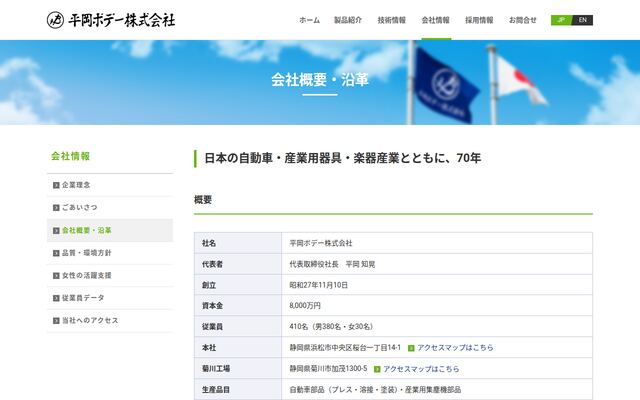Click the Japanese flag in the banner
This screenshot has height=400, width=640.
[521, 81]
